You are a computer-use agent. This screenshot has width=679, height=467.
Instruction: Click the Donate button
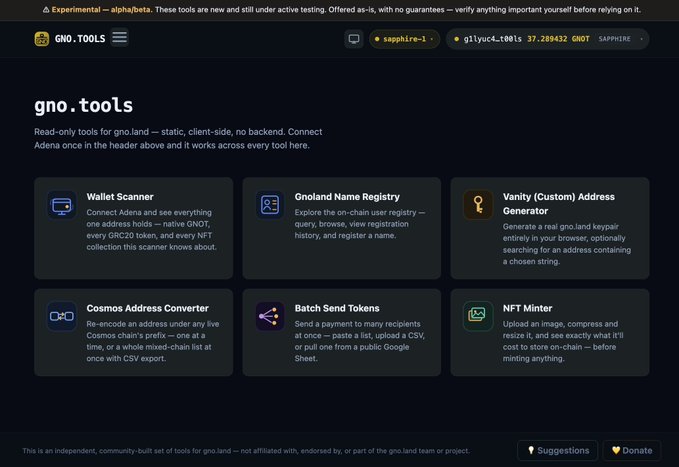(x=632, y=451)
